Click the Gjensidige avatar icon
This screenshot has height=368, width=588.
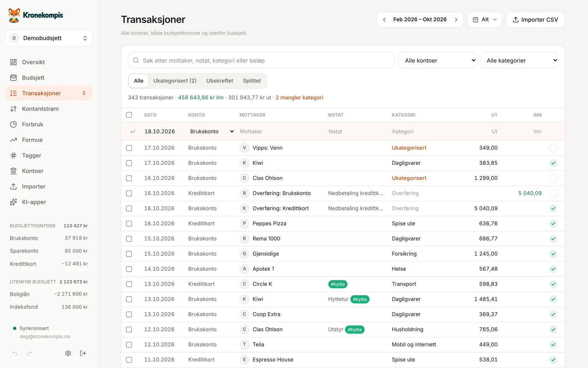(x=244, y=254)
